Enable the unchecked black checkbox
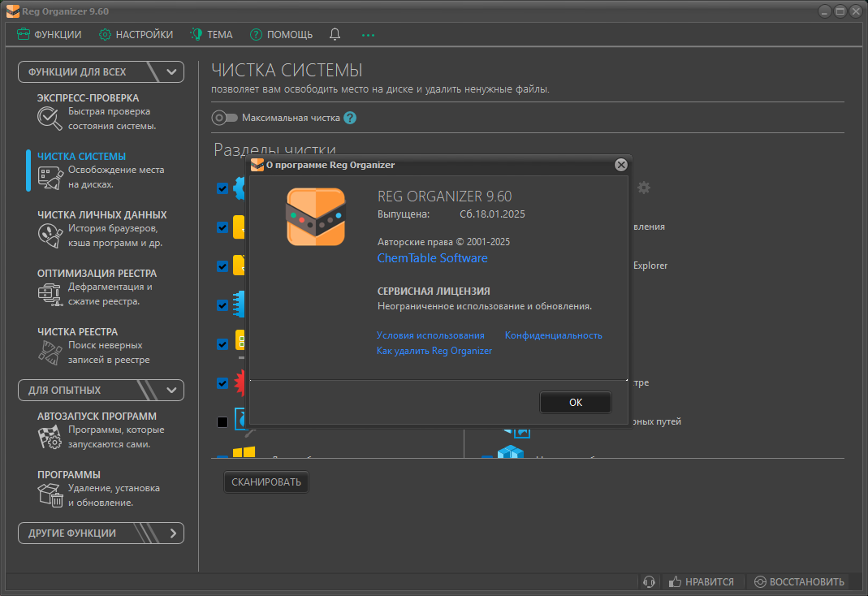Viewport: 868px width, 596px height. 222,422
